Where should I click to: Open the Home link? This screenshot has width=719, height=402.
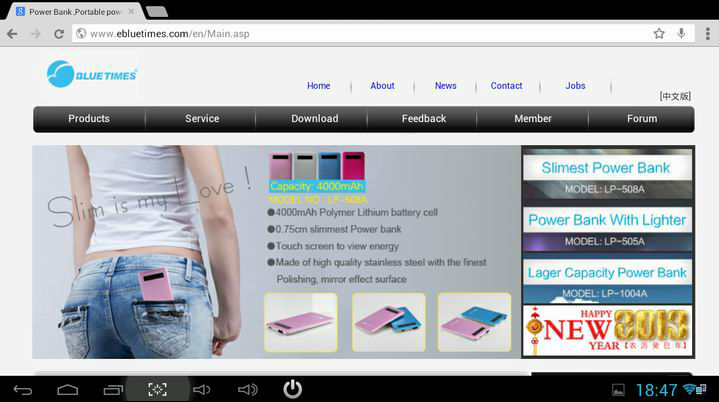(x=319, y=86)
